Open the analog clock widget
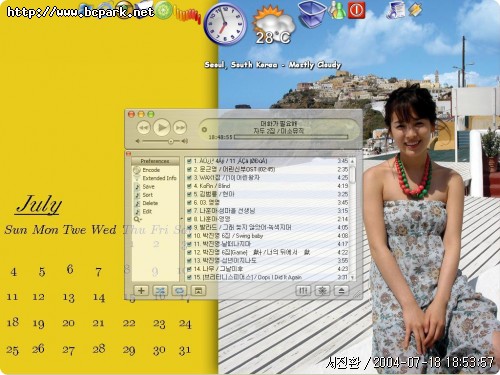Screen dimensions: 500x375 pyautogui.click(x=225, y=24)
